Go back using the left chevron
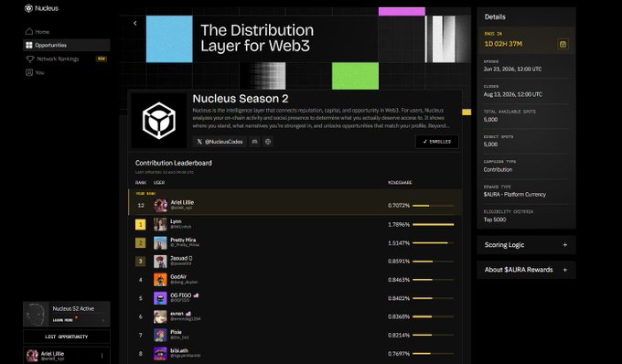 coord(134,24)
